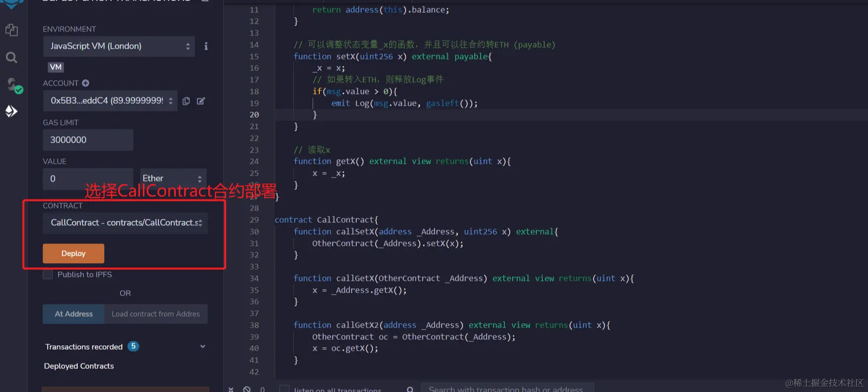Toggle listen on all transactions checkbox

(x=284, y=389)
